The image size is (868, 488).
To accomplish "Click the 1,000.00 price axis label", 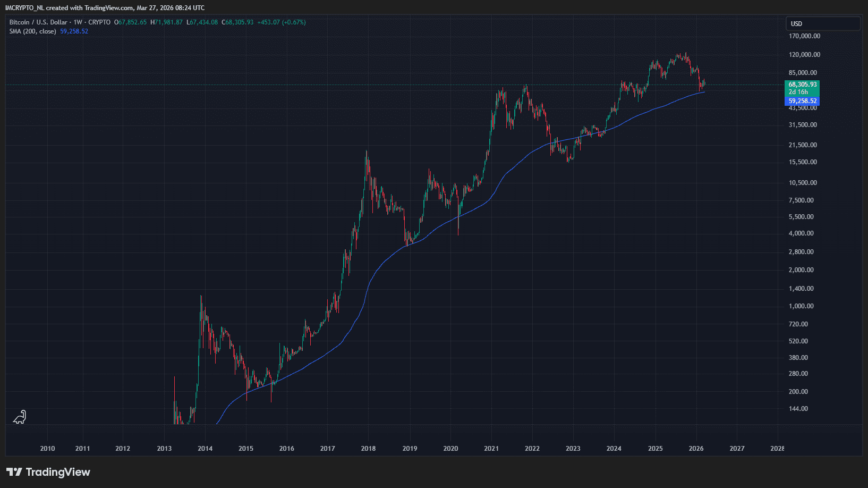I will (801, 306).
